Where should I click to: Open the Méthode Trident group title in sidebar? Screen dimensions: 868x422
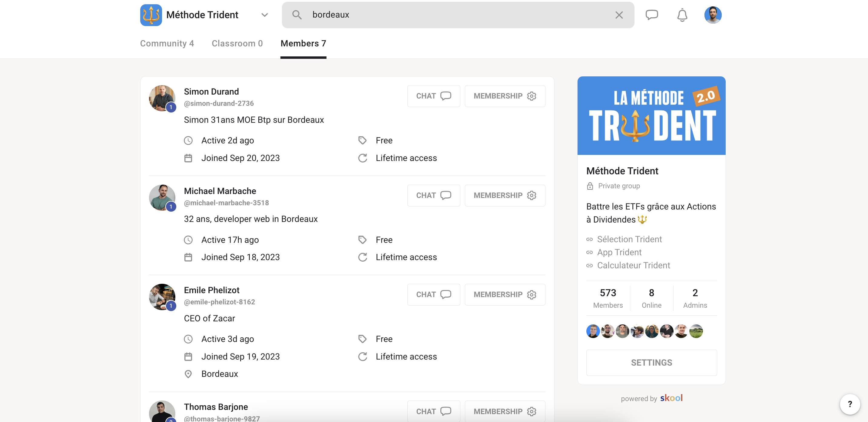click(x=622, y=171)
